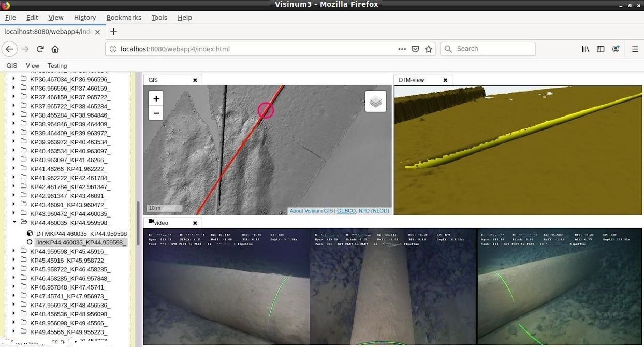Select the DTMKP44.460035_KP44.959598_ 3D cube icon

30,233
